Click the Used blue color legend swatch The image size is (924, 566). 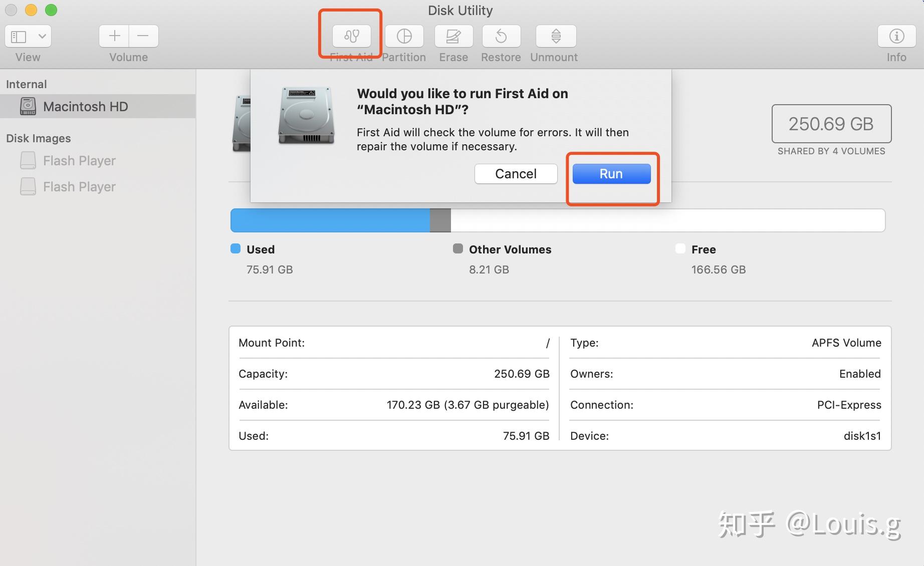236,248
